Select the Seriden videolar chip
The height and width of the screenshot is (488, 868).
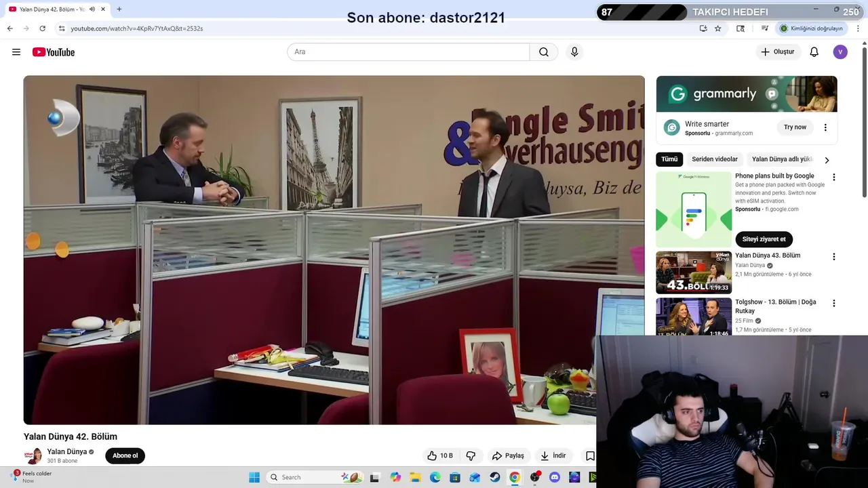click(x=715, y=159)
